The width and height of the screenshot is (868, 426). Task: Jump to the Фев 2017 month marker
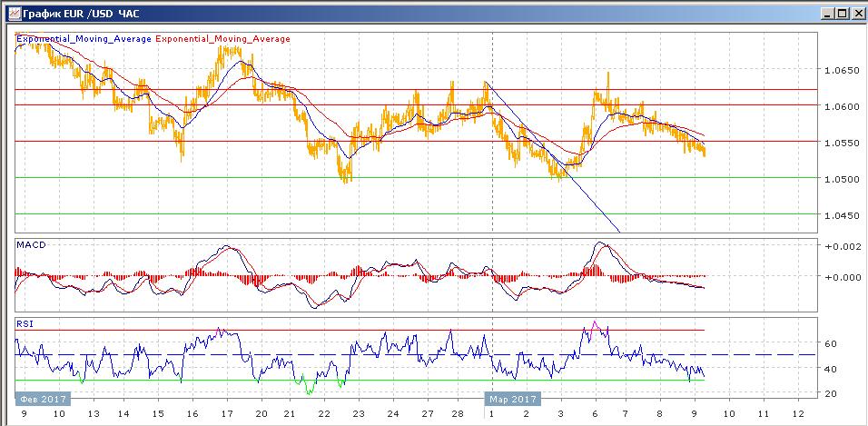coord(39,399)
